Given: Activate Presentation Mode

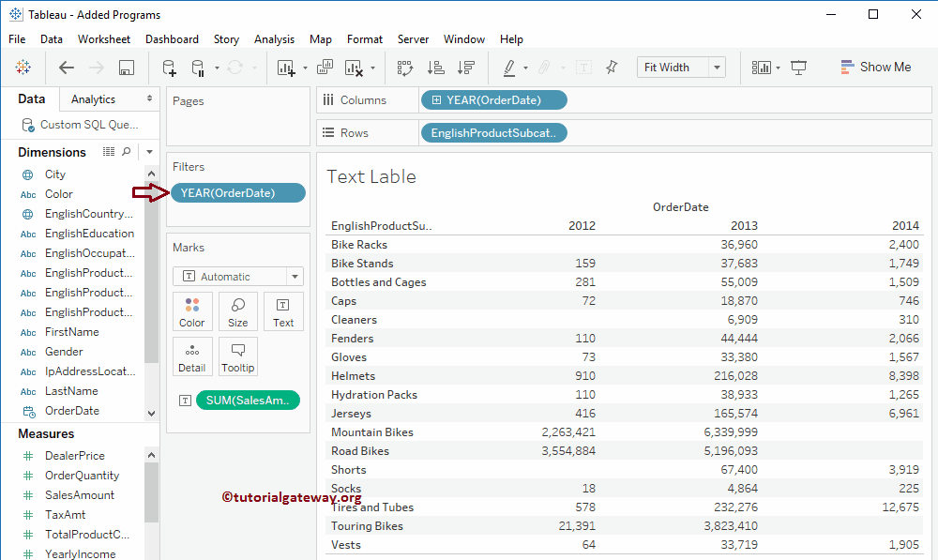Looking at the screenshot, I should [799, 67].
